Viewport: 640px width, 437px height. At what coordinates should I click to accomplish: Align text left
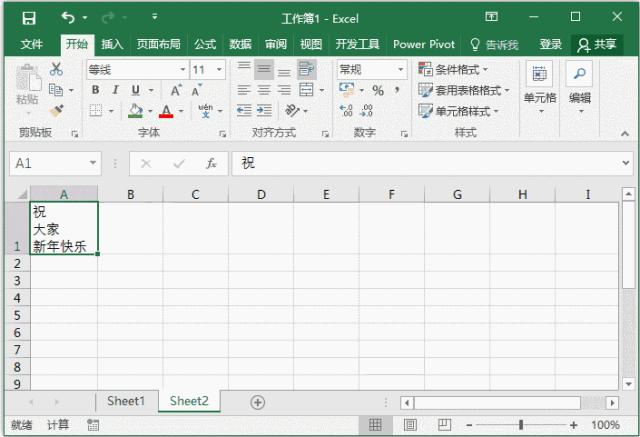click(244, 90)
